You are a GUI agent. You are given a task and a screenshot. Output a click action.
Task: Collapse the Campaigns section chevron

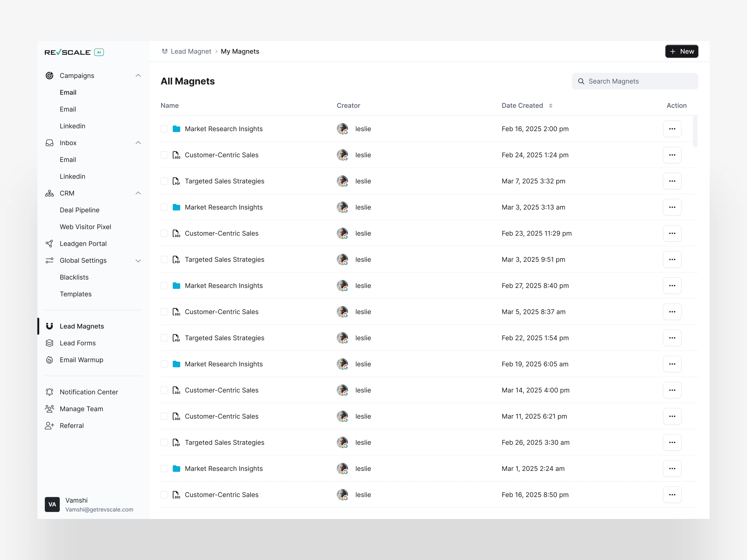pyautogui.click(x=138, y=76)
